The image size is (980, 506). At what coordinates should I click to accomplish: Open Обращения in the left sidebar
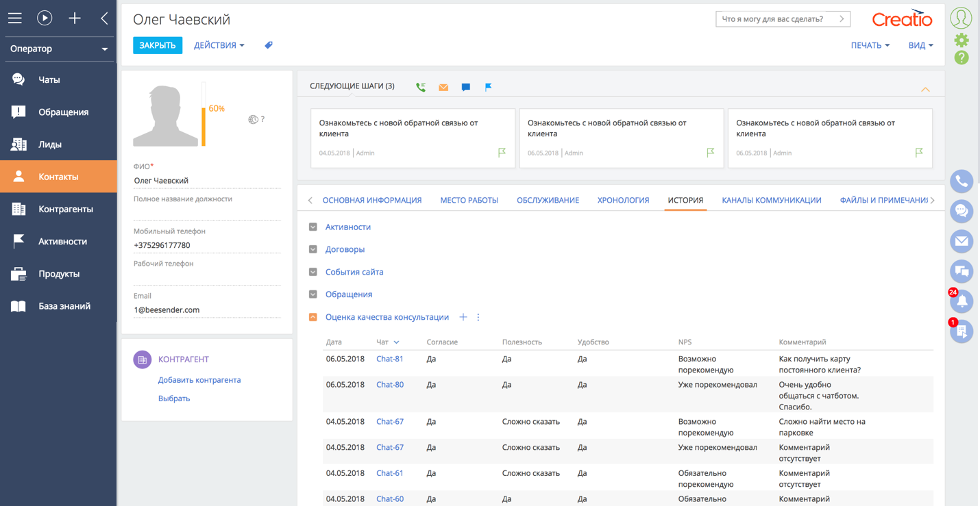(x=63, y=112)
